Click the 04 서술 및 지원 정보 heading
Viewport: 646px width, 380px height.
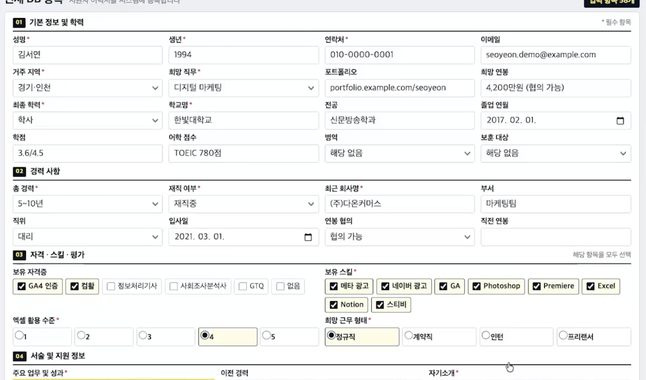coord(49,356)
